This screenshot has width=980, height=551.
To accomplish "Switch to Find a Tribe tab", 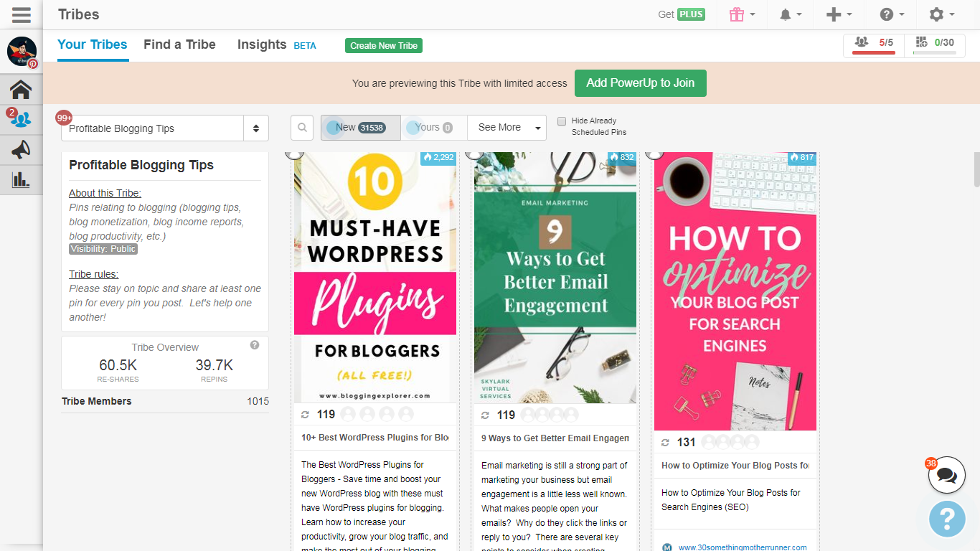I will (179, 44).
